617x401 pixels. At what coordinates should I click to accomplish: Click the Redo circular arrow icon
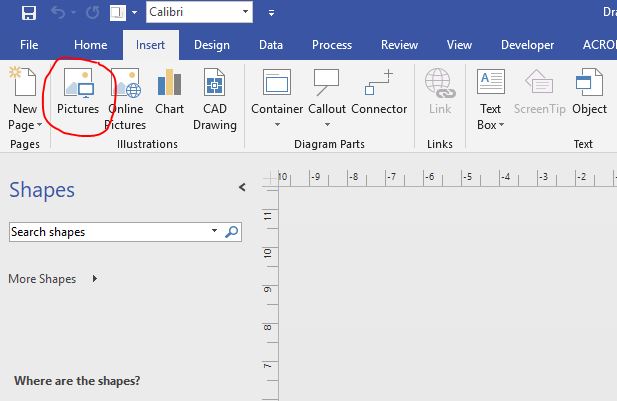coord(92,13)
